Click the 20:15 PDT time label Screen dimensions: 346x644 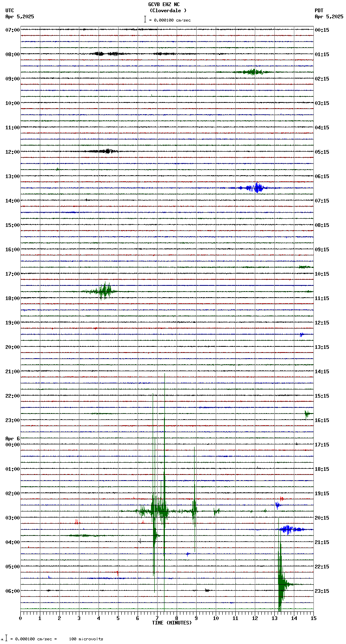tap(322, 518)
